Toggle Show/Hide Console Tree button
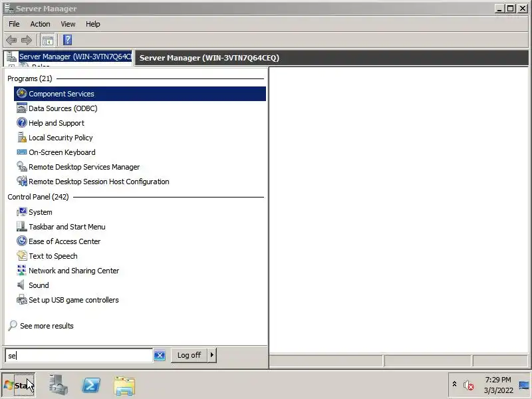The width and height of the screenshot is (532, 399). point(47,41)
